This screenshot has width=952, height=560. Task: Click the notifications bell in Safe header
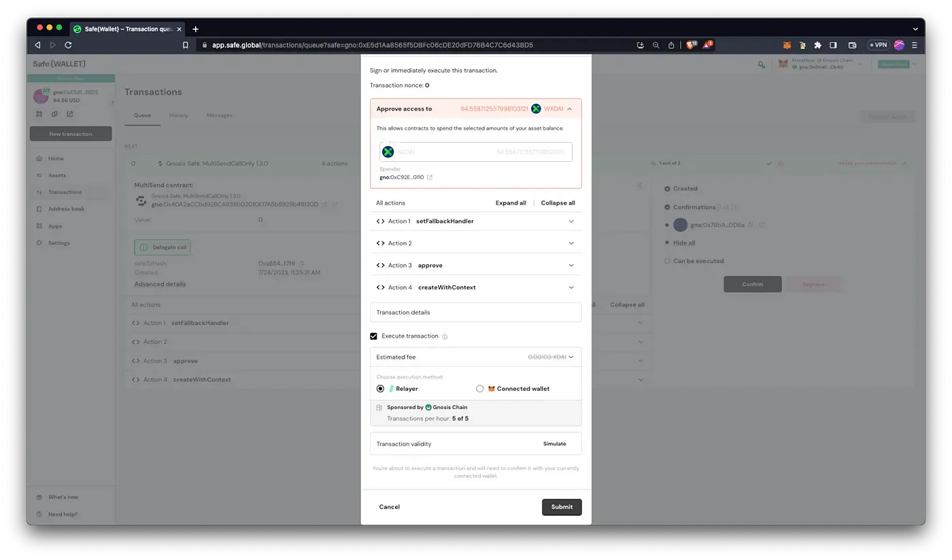pos(761,65)
